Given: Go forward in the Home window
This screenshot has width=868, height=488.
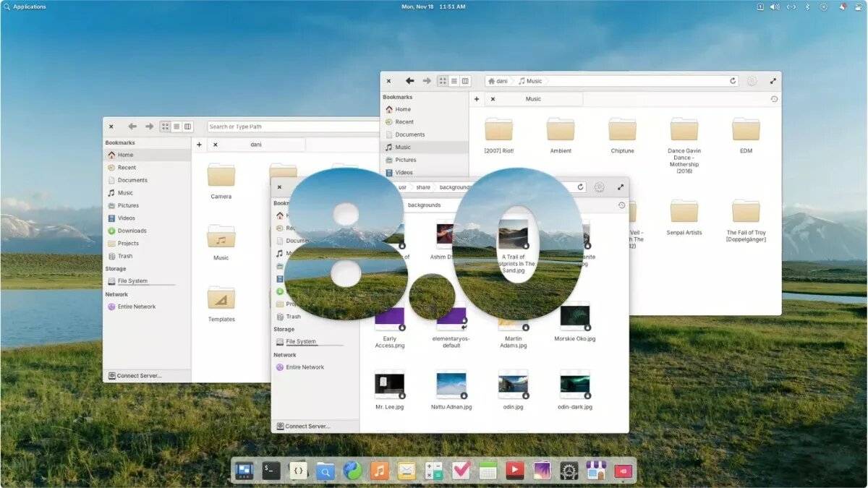Looking at the screenshot, I should coord(149,127).
